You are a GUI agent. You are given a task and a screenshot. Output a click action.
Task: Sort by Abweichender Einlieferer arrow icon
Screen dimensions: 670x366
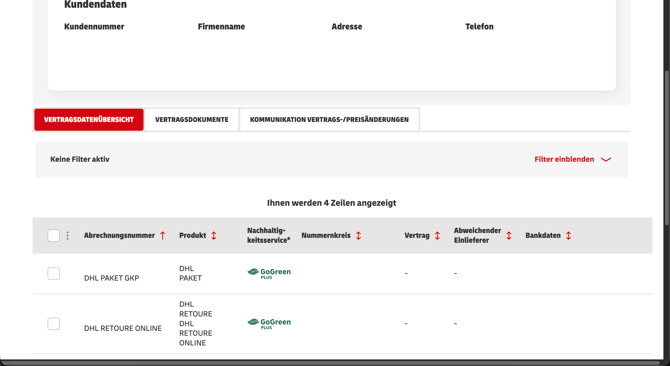point(508,235)
